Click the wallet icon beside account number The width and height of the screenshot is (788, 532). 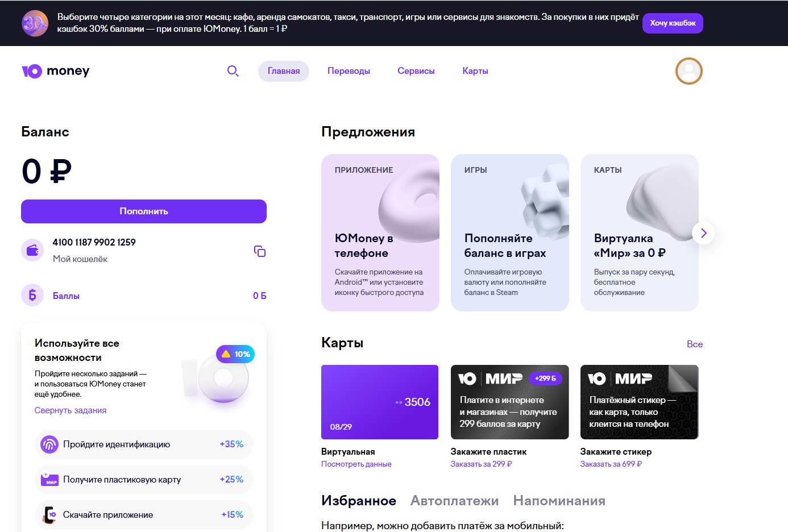click(x=32, y=250)
